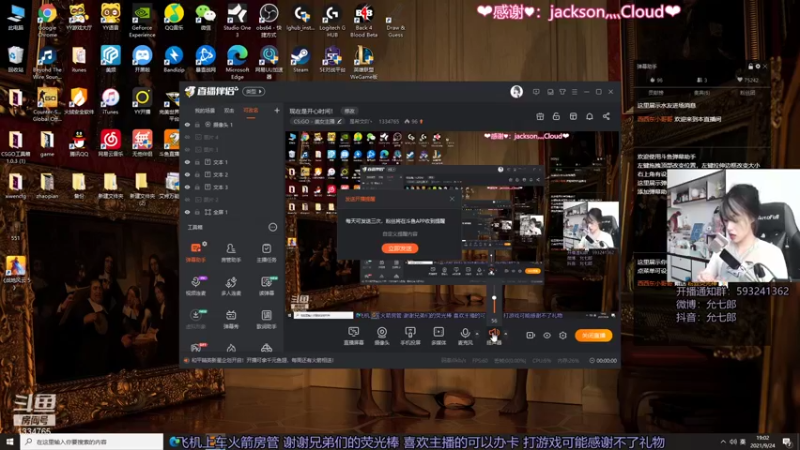Open the 主播任务 tool
The image size is (800, 450).
(x=266, y=252)
